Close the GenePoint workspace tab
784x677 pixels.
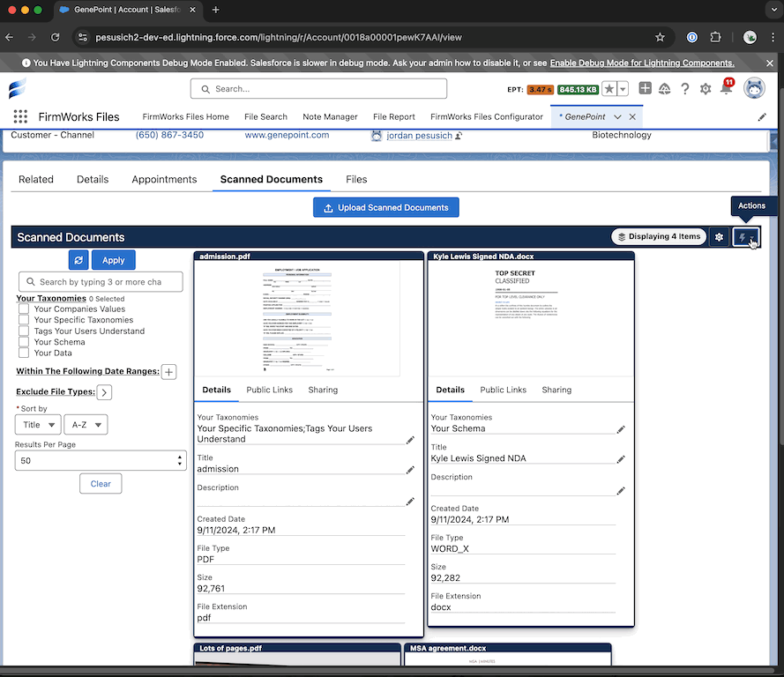(x=632, y=117)
